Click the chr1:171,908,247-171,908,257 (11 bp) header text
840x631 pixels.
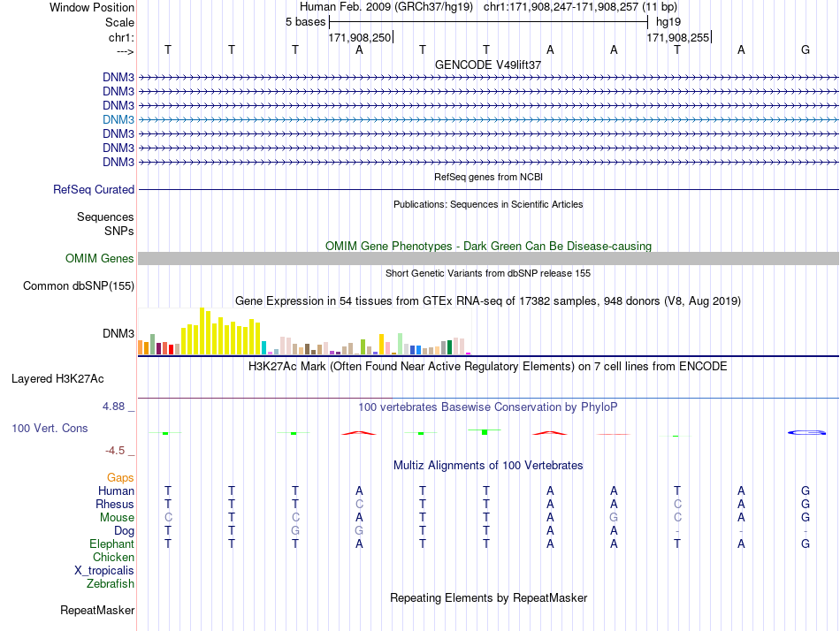pyautogui.click(x=580, y=7)
